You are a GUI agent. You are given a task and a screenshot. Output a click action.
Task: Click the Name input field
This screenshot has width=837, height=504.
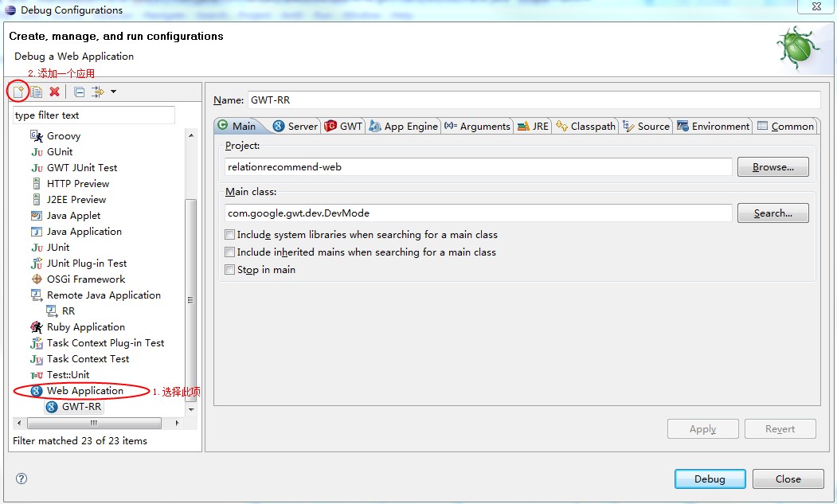pos(534,100)
